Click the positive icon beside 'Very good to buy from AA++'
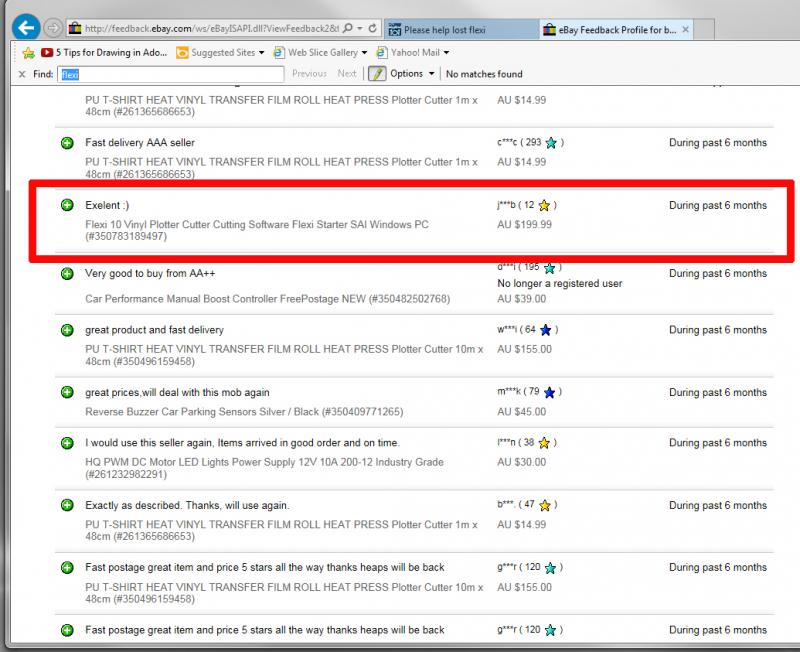The height and width of the screenshot is (652, 800). pyautogui.click(x=67, y=273)
